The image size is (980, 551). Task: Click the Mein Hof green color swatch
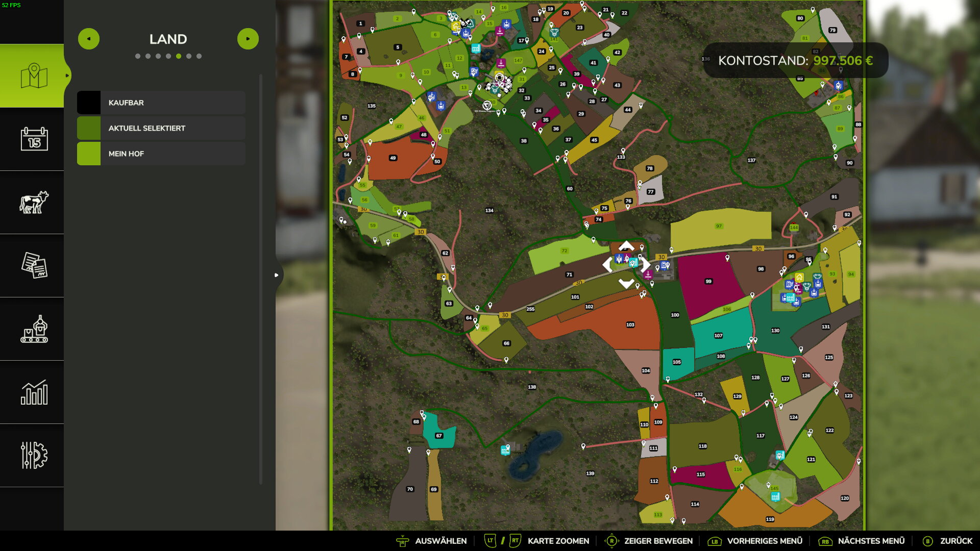pos(89,154)
